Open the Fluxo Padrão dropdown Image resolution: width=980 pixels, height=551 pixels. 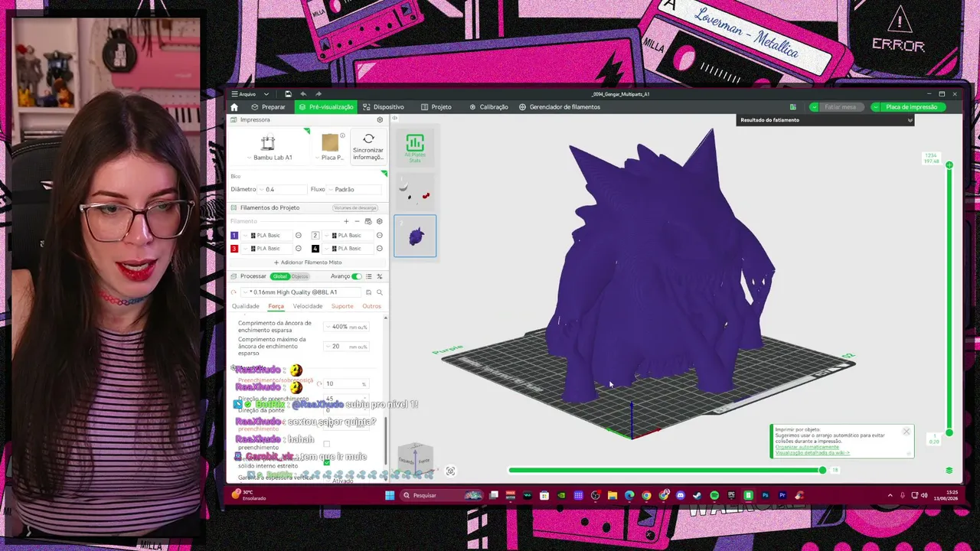coord(354,189)
